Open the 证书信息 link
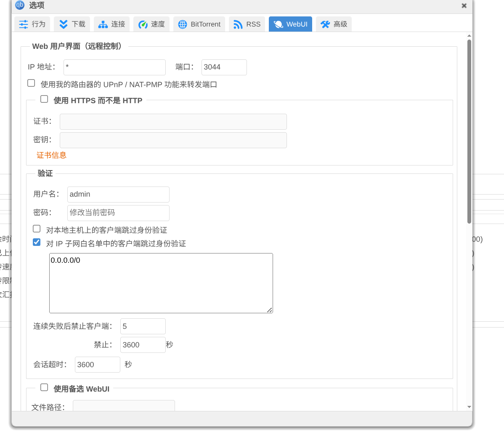 point(51,155)
